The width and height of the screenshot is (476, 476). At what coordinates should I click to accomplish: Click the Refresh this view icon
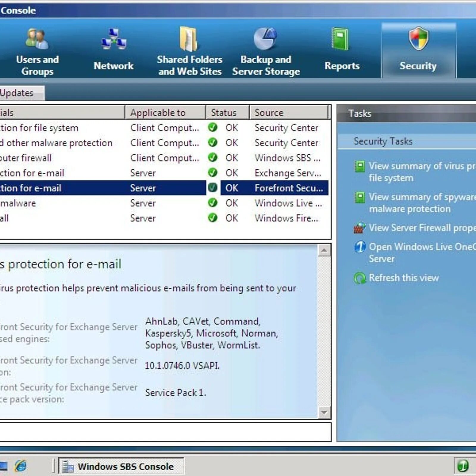pyautogui.click(x=360, y=278)
